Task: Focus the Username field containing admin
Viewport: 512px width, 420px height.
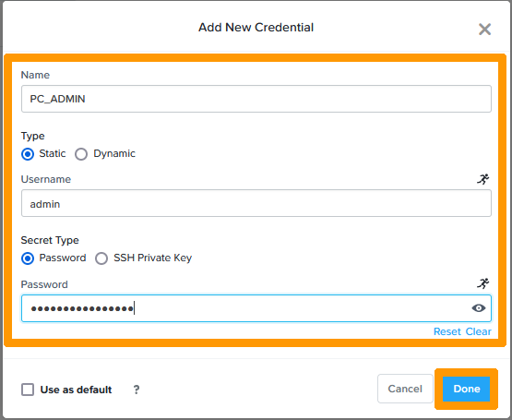Action: pyautogui.click(x=256, y=204)
